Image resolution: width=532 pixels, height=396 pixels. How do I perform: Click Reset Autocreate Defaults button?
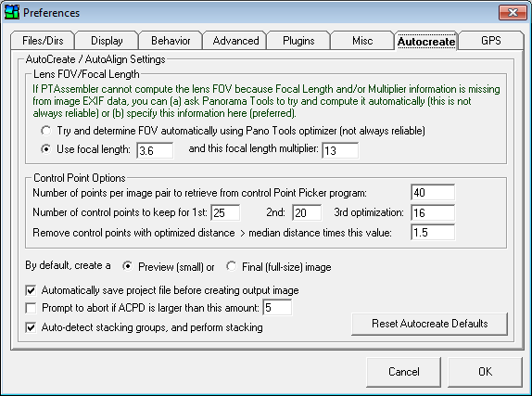429,324
